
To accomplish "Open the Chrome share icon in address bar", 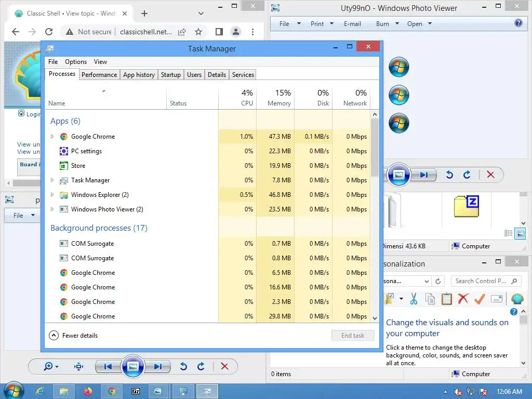I will pyautogui.click(x=182, y=32).
